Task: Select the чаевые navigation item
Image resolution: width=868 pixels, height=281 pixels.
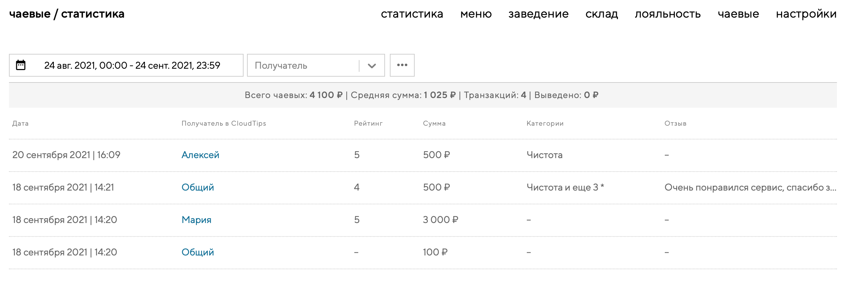Action: coord(738,14)
